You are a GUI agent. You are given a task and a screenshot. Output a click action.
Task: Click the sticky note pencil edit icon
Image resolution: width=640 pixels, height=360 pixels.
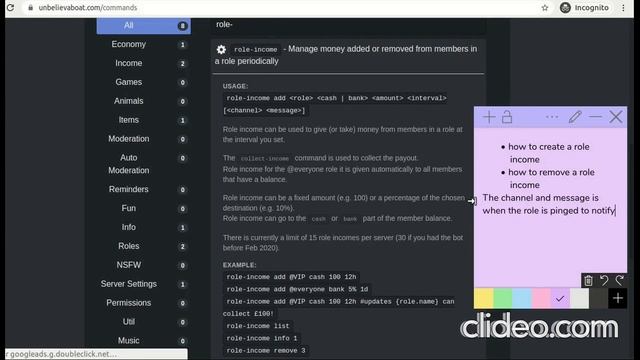tap(575, 117)
